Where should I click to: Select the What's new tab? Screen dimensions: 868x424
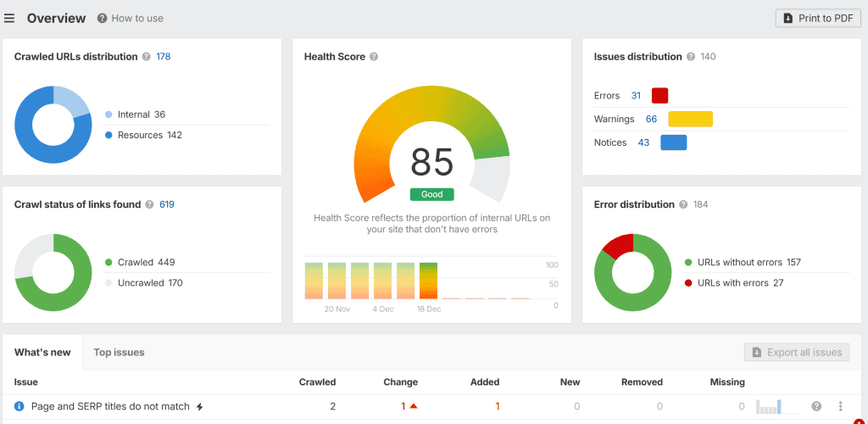[x=42, y=352]
